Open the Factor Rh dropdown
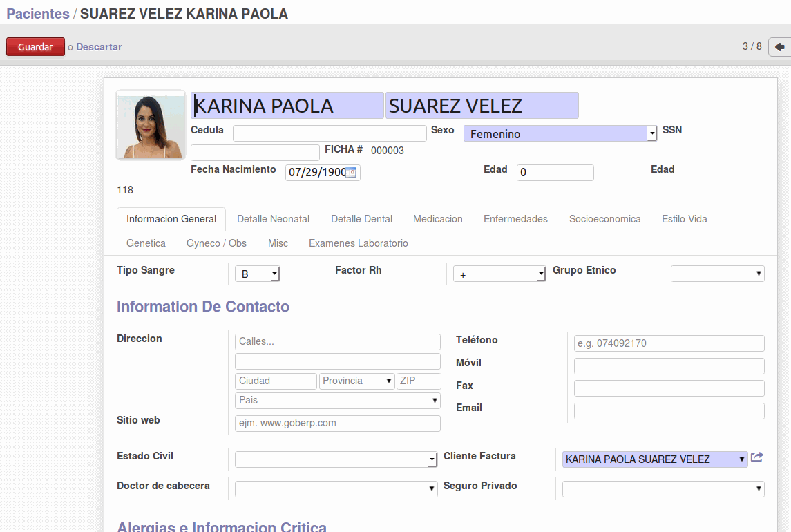Image resolution: width=791 pixels, height=532 pixels. click(x=499, y=274)
